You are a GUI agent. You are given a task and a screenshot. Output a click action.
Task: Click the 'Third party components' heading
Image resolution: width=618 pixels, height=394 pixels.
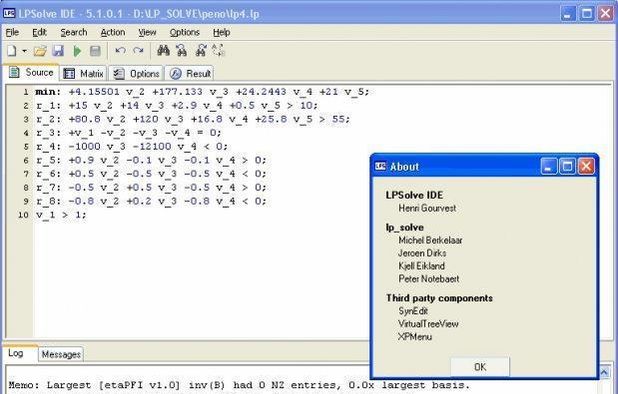pos(439,298)
